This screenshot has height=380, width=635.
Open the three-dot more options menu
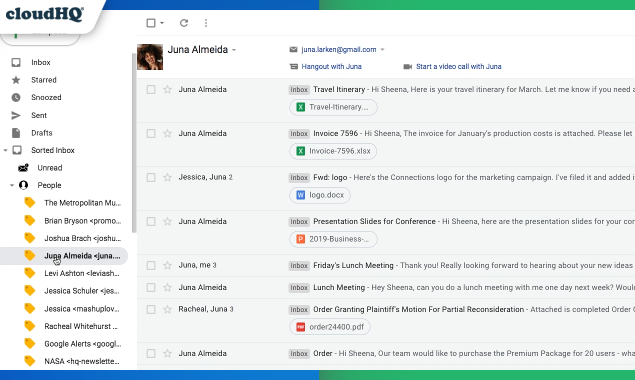206,23
